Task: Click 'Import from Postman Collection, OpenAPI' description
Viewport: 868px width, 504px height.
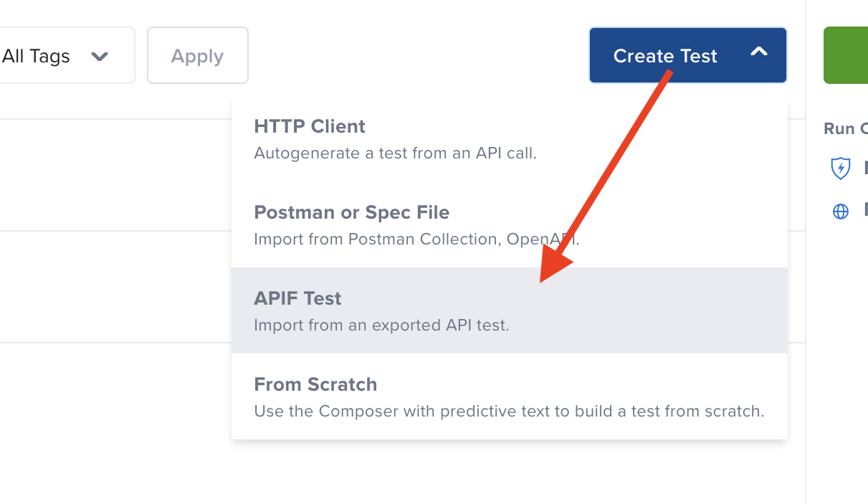Action: click(416, 239)
